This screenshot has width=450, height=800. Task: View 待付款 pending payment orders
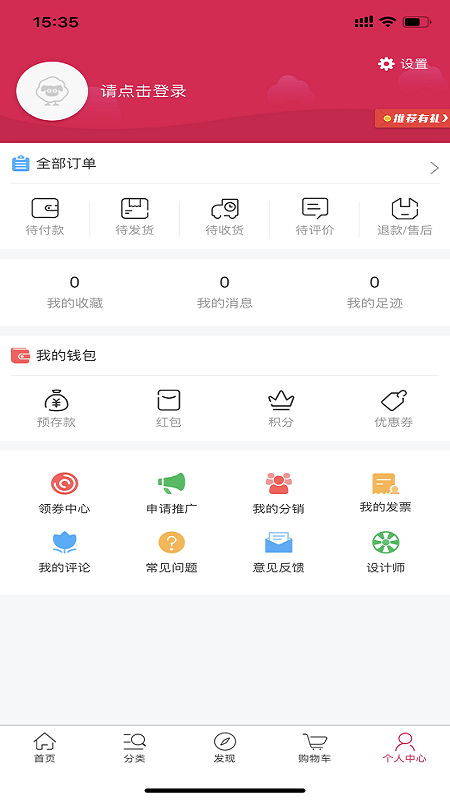coord(45,217)
